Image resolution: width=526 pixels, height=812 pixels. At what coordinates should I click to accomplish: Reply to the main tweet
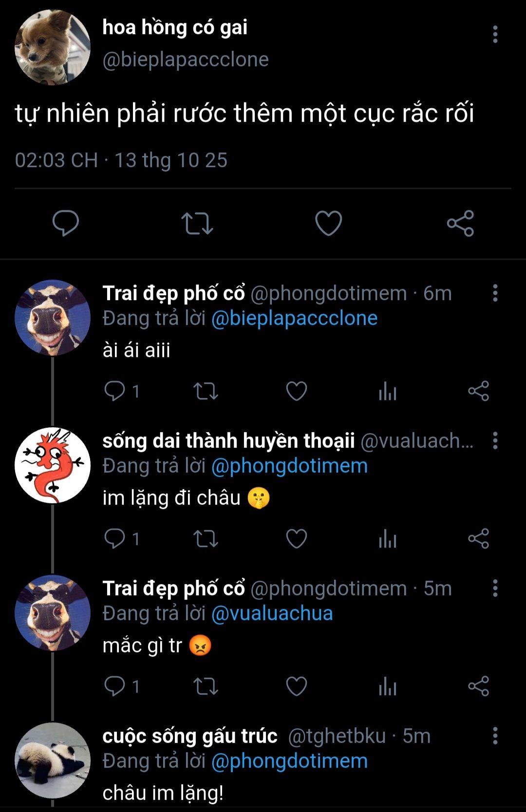66,224
